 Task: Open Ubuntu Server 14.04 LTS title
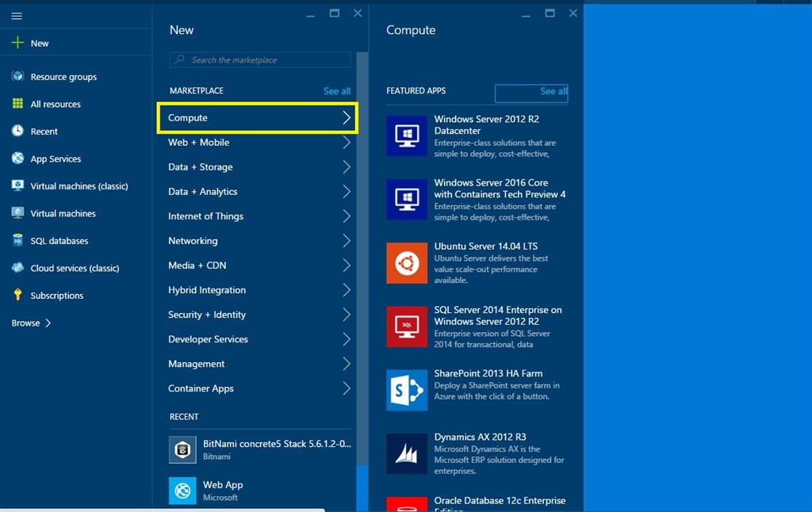[x=486, y=246]
